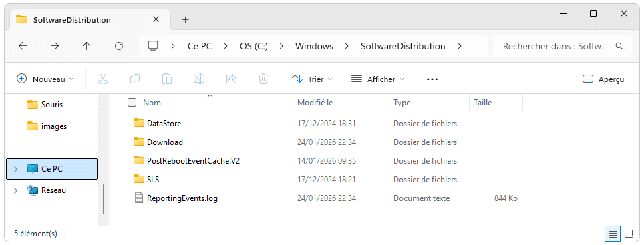Viewport: 644px width, 245px height.
Task: Switch to details list view icon
Action: click(x=613, y=234)
